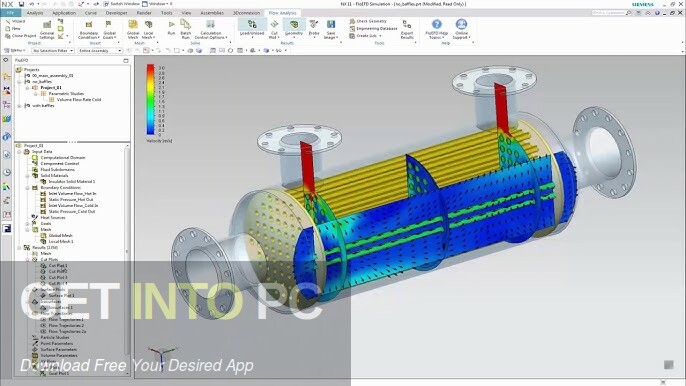Screen dimensions: 686x386
Task: Maximize the FloEFD panel window icon
Action: point(126,60)
